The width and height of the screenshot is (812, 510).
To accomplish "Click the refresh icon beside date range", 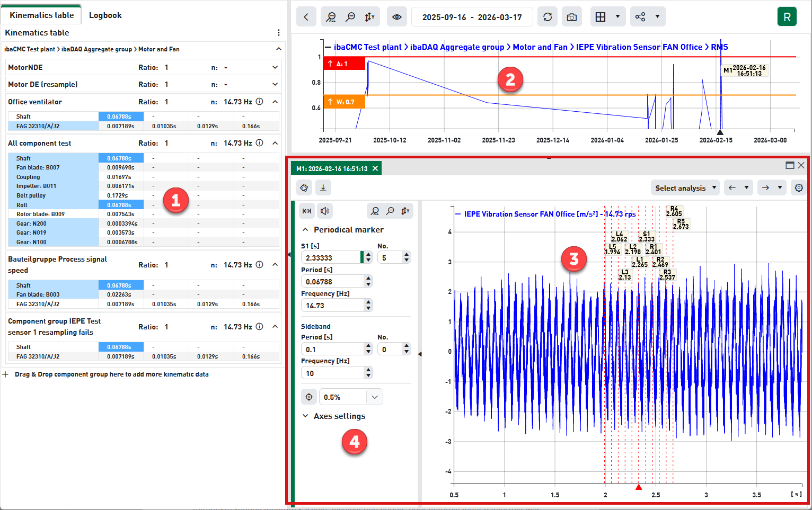I will [x=548, y=17].
